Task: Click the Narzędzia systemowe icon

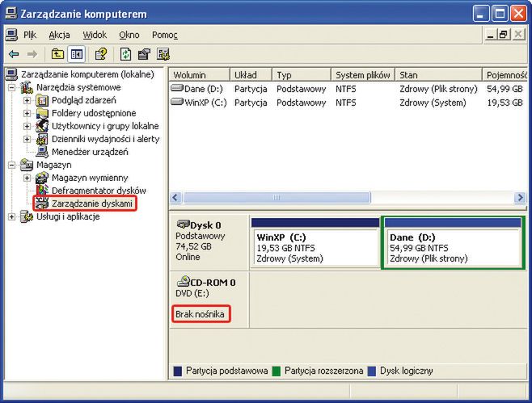Action: point(27,87)
